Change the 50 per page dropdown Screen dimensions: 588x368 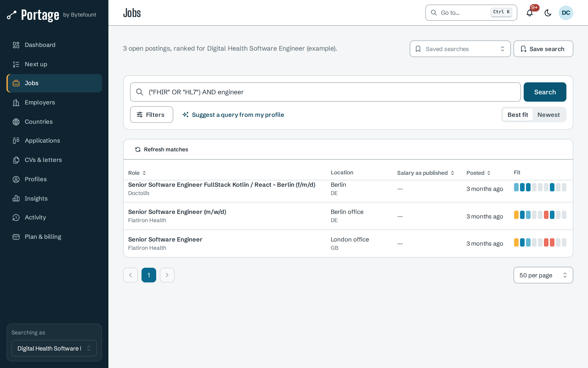pyautogui.click(x=543, y=275)
